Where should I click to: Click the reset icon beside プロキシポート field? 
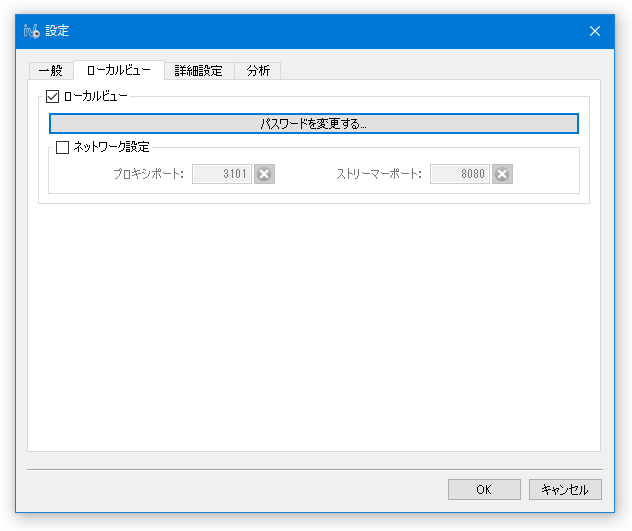coord(264,174)
